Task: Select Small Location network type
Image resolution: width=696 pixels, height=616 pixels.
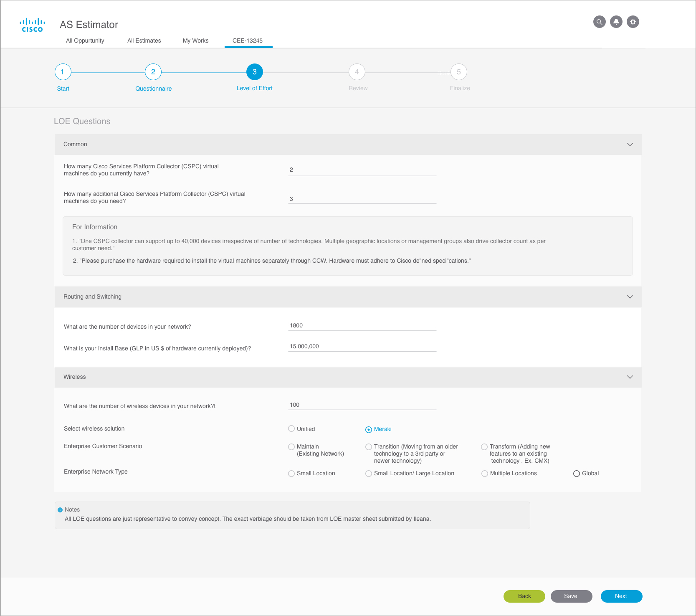Action: coord(291,474)
